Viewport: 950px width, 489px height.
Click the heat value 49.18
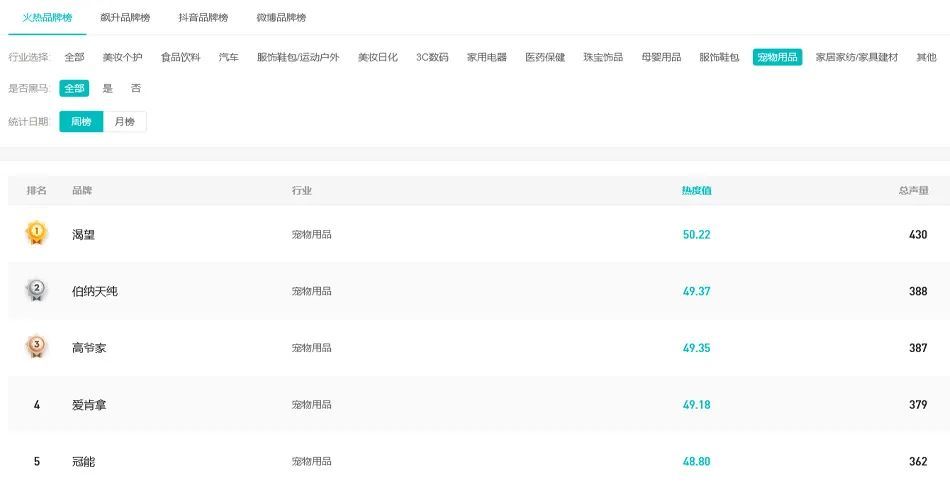tap(696, 405)
